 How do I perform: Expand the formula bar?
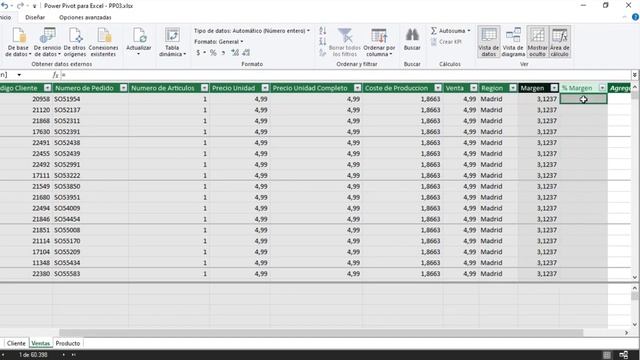coord(635,75)
